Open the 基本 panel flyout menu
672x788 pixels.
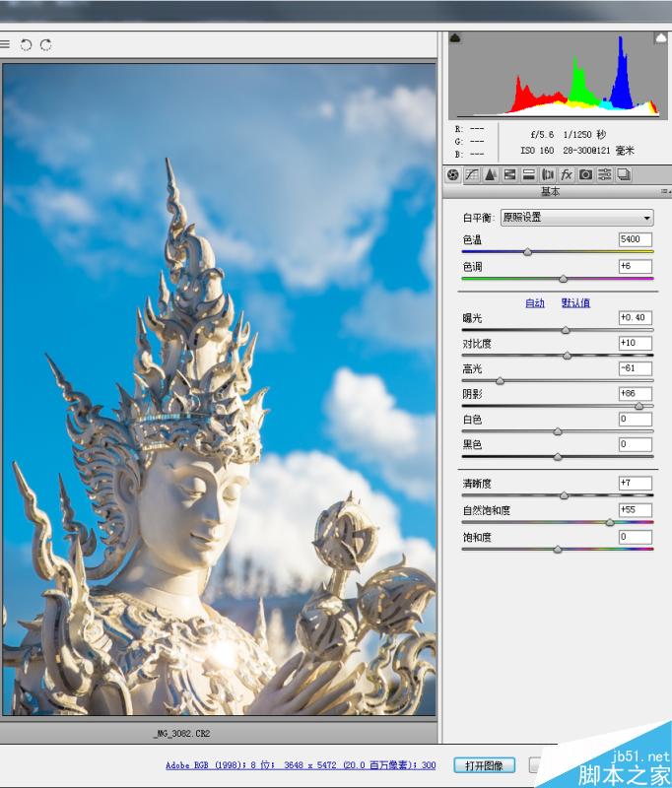pos(666,191)
